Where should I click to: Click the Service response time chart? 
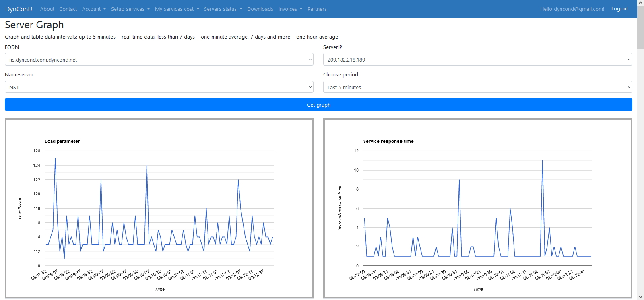pyautogui.click(x=477, y=208)
